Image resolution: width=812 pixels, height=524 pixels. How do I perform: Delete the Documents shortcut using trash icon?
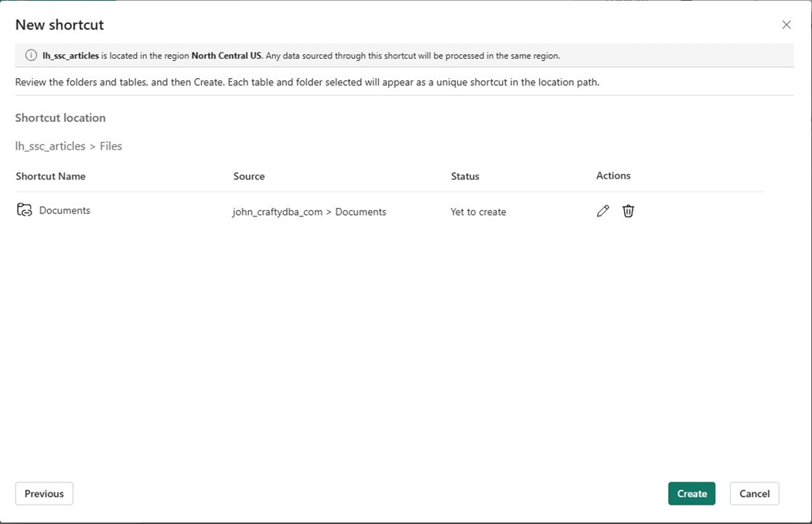628,211
